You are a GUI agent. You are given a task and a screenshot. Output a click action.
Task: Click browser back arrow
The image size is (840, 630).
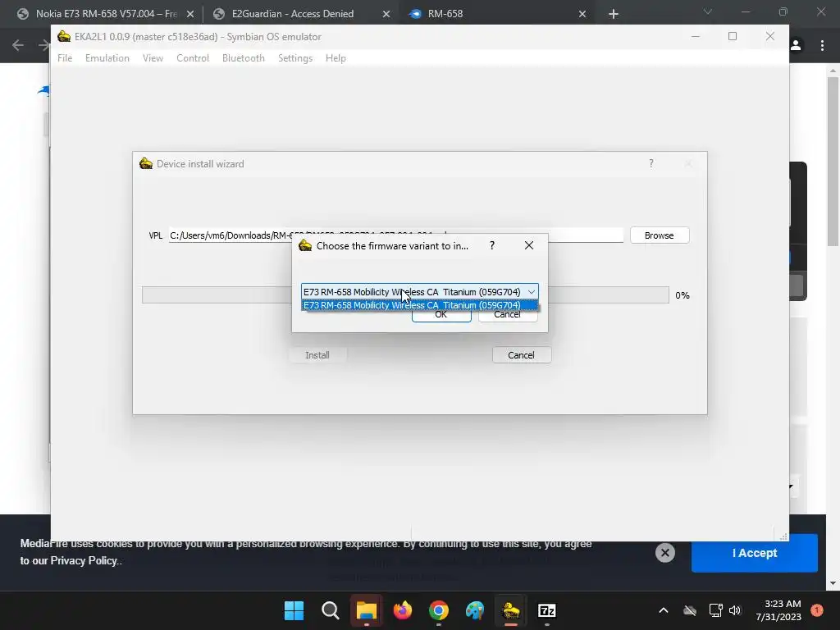pos(18,46)
